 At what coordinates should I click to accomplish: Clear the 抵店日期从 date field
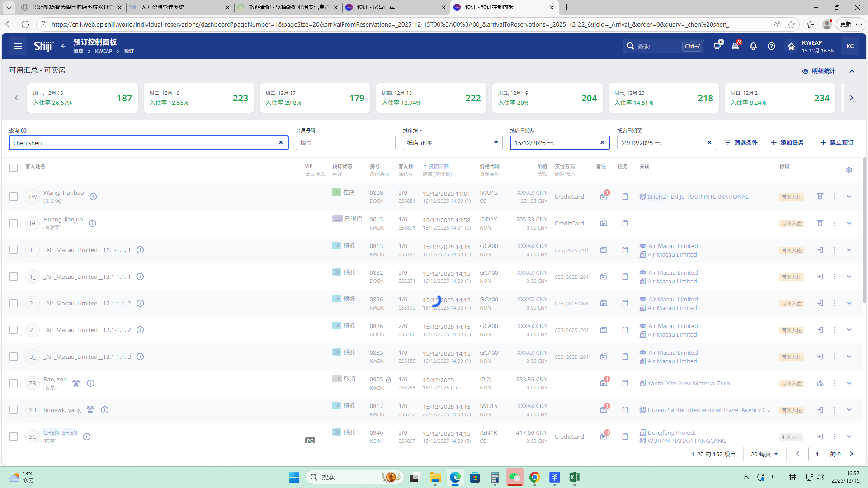tap(602, 142)
